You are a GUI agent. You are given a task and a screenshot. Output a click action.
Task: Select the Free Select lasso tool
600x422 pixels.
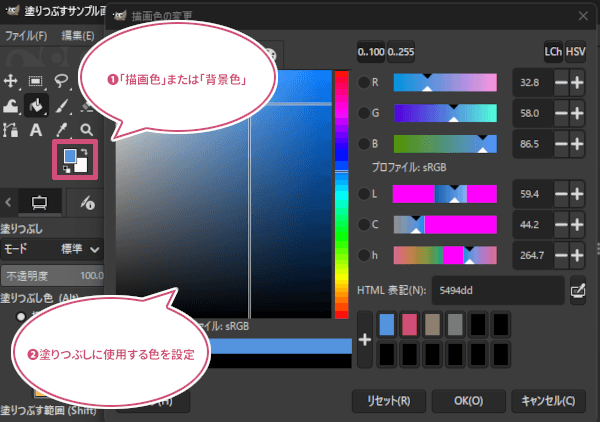click(61, 81)
